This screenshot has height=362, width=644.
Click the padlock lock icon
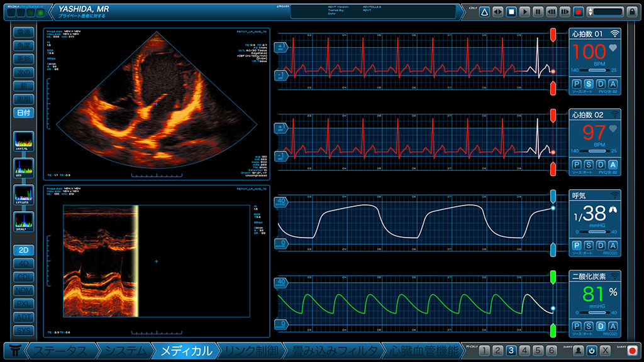[x=633, y=12]
